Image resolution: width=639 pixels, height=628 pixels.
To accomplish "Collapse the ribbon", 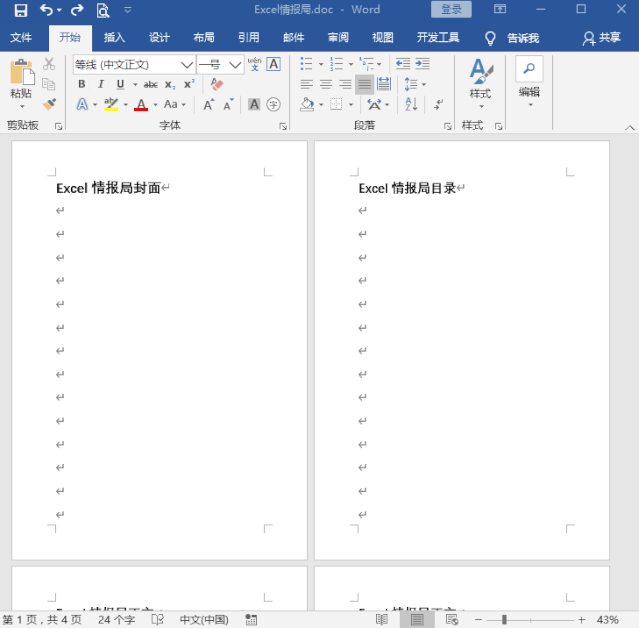I will coord(630,128).
